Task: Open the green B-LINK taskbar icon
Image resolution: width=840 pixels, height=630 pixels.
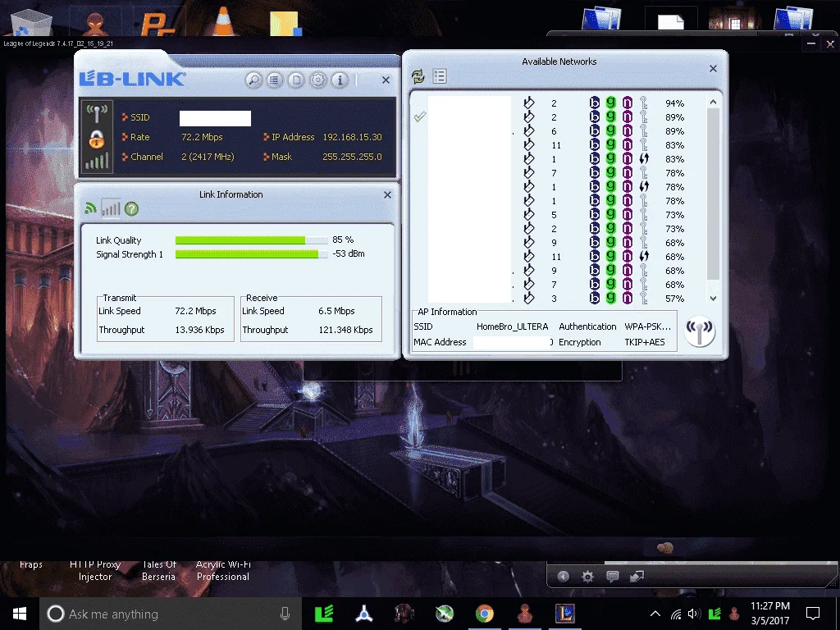Action: (x=324, y=614)
